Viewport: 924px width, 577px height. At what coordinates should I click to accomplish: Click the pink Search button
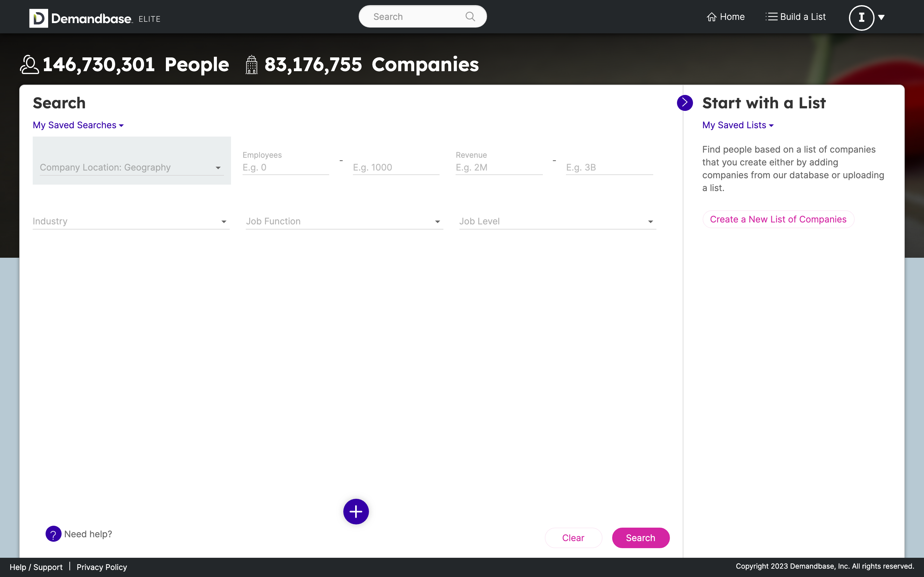(x=641, y=538)
